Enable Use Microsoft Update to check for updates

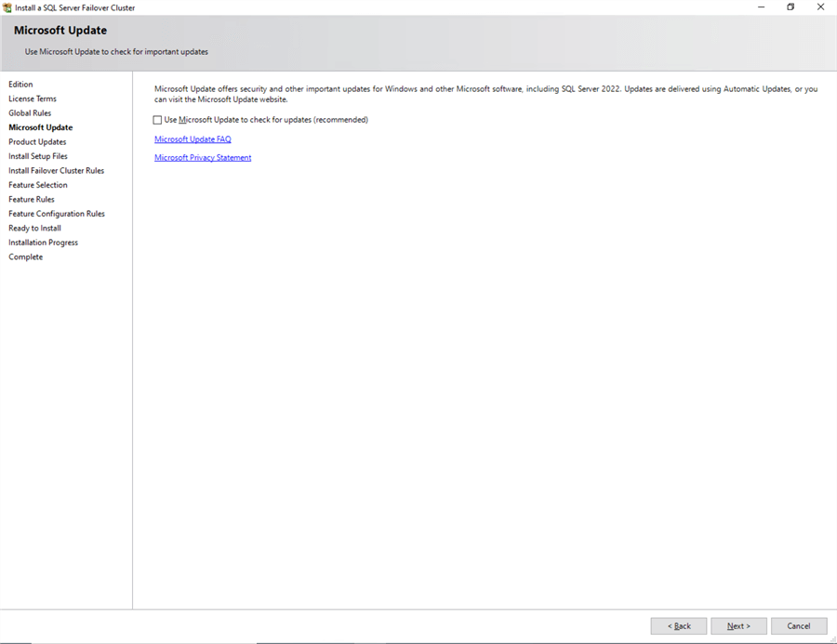pyautogui.click(x=157, y=120)
